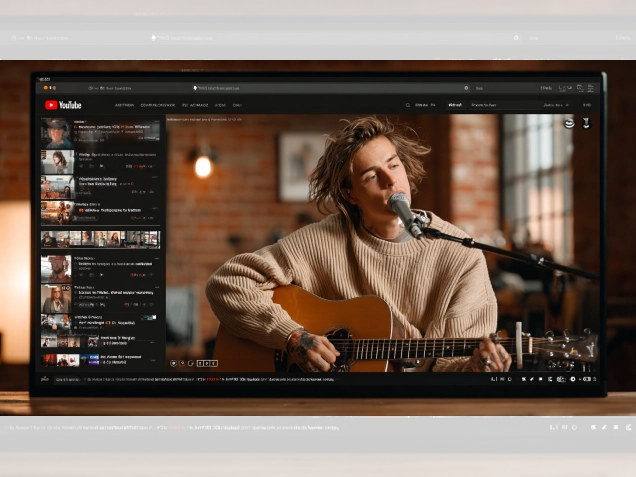Click the tabs overview icon beside the hamburger menu
This screenshot has width=636, height=477.
pos(580,88)
